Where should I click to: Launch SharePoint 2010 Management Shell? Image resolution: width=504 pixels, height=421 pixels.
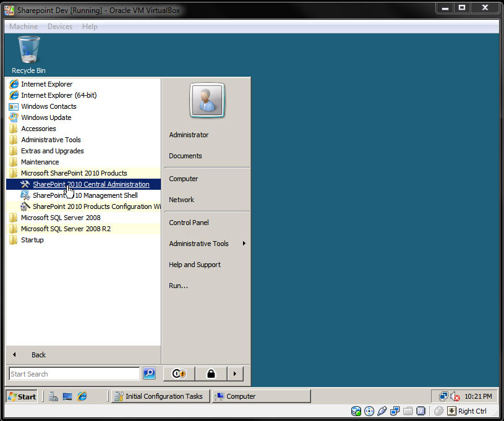(83, 195)
